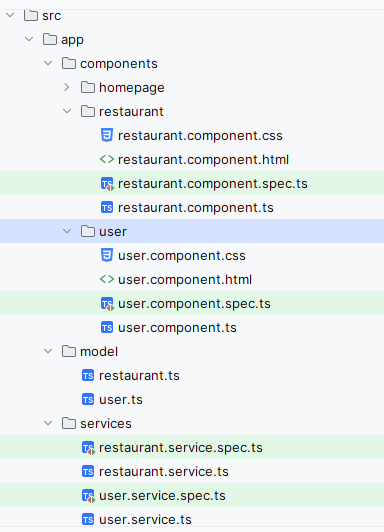
Task: Collapse the model folder chevron
Action: pos(48,352)
